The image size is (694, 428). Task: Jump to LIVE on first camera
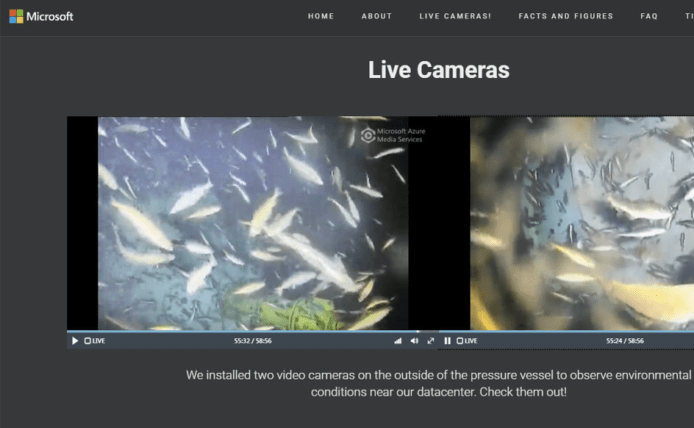click(x=95, y=341)
